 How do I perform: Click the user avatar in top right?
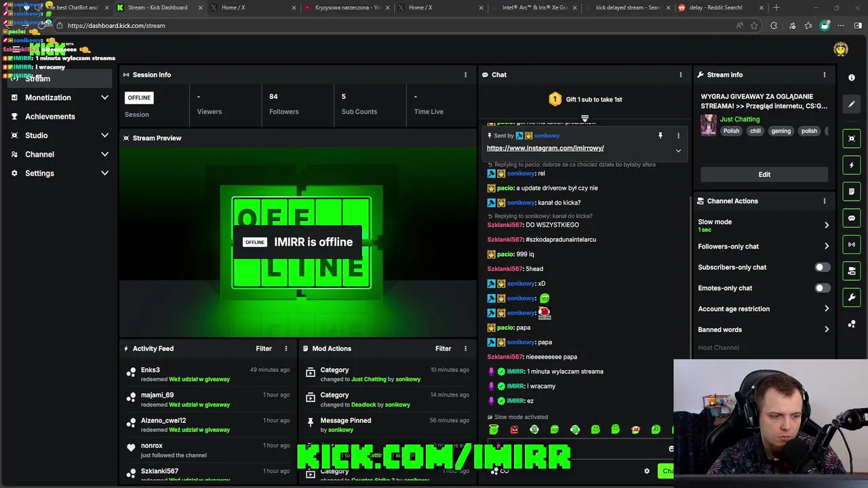tap(841, 49)
